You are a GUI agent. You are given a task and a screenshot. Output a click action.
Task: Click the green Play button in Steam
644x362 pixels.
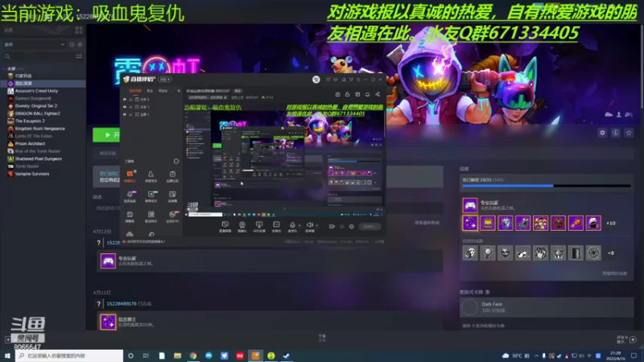106,134
